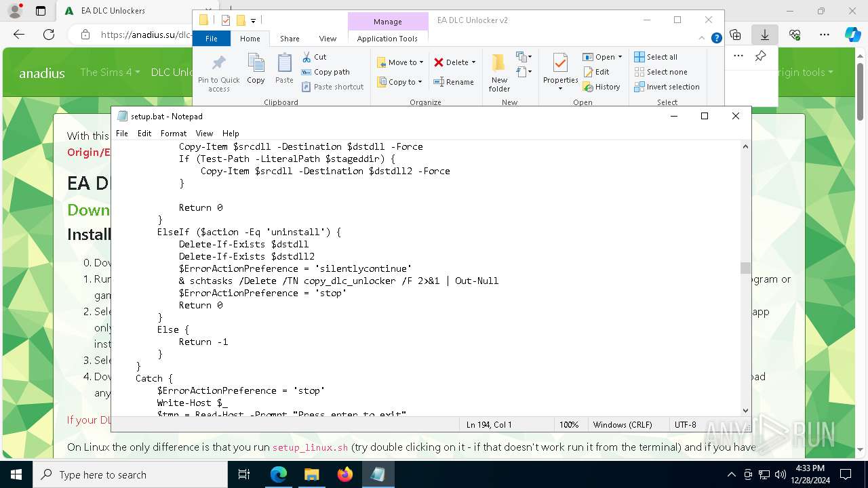Screen dimensions: 868x488
Task: Open Explorer ribbon Help icon
Action: tap(716, 39)
